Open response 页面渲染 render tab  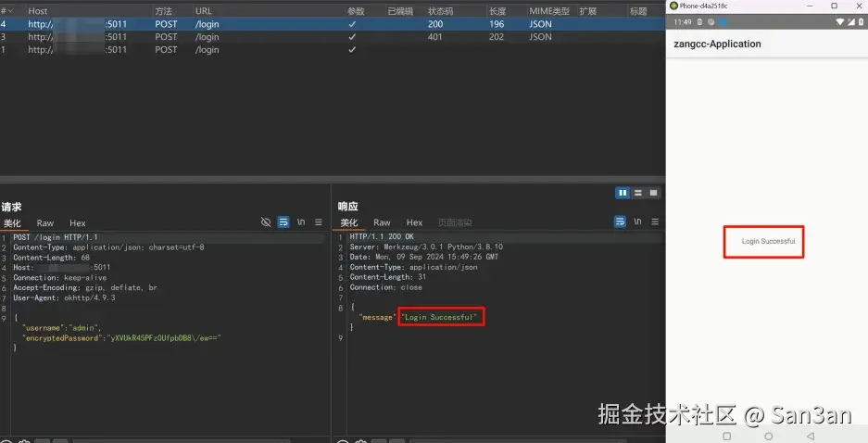pos(455,222)
